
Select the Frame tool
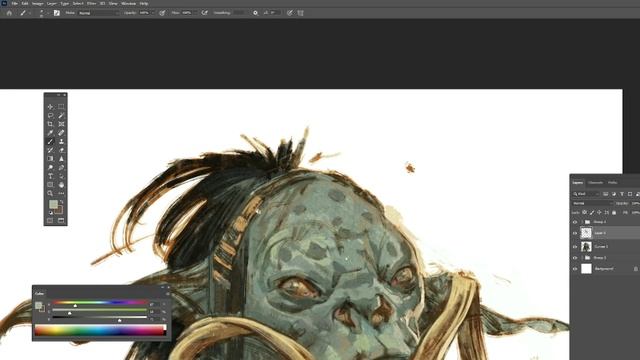coord(61,124)
